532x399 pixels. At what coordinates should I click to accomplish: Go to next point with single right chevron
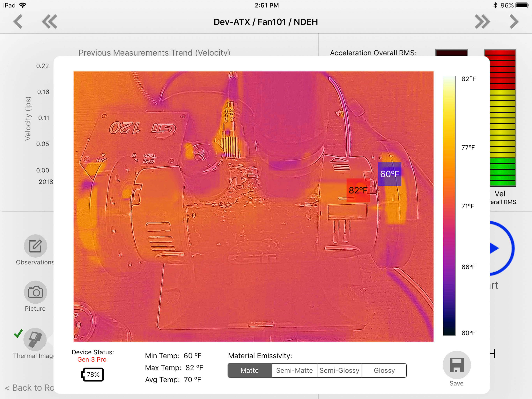(x=514, y=22)
